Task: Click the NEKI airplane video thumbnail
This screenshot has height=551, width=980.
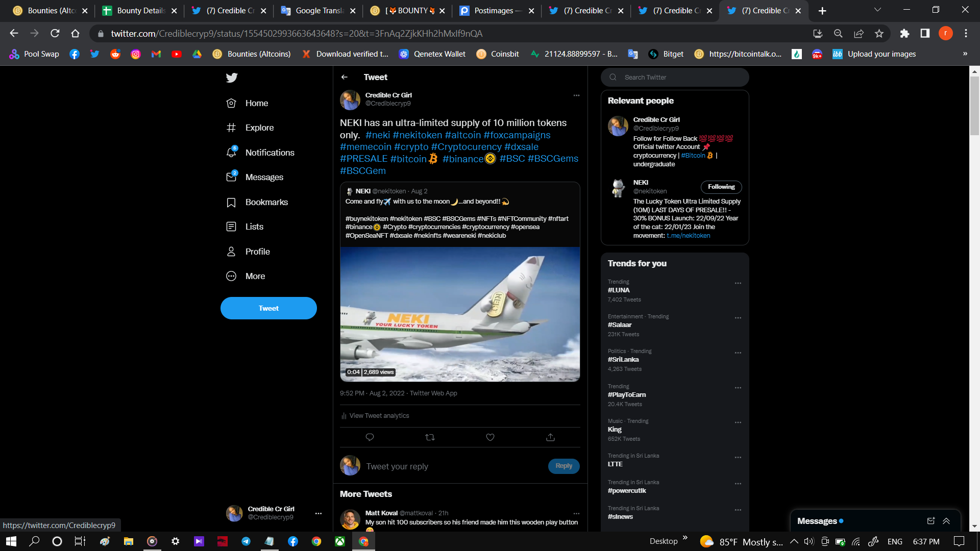Action: [x=460, y=314]
